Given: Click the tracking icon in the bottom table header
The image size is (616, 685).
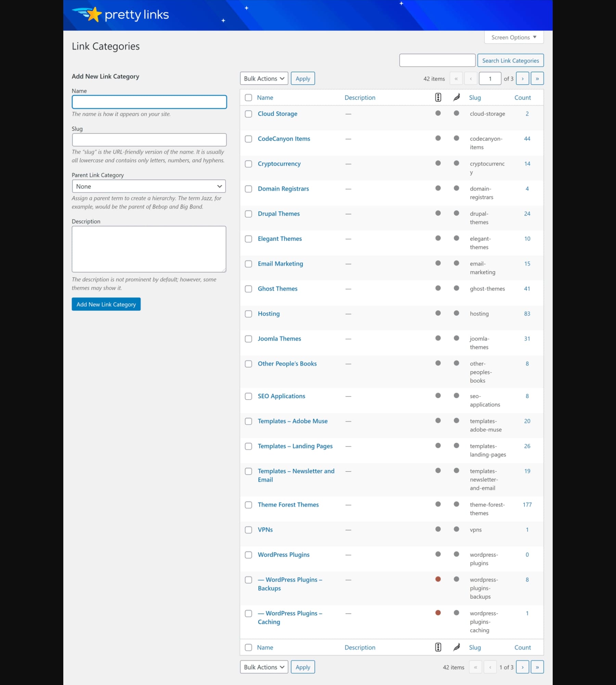Looking at the screenshot, I should click(x=438, y=647).
